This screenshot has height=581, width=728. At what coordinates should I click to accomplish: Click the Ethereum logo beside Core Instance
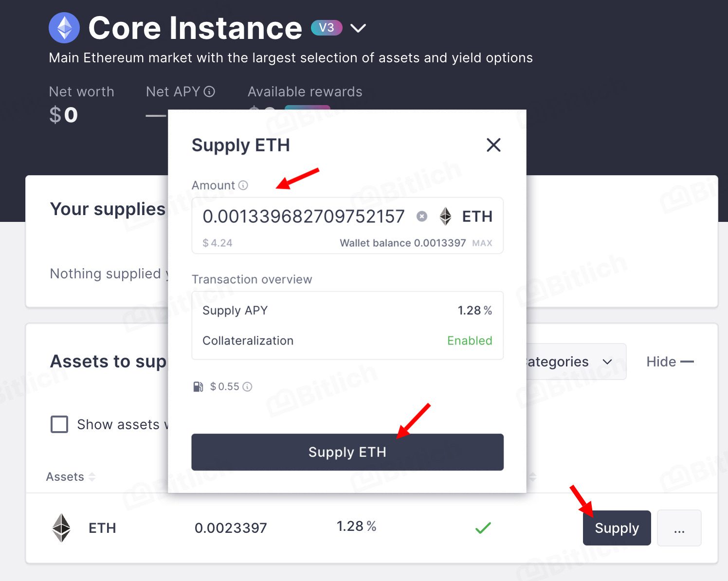click(64, 28)
